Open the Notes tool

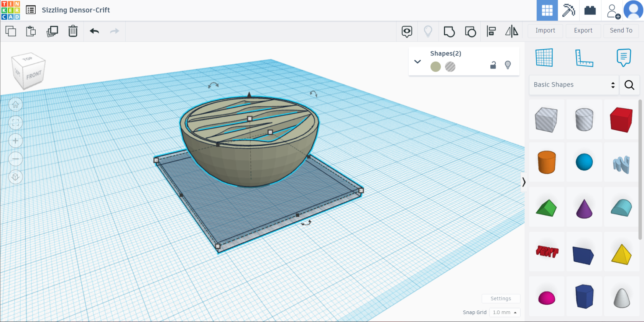point(624,57)
